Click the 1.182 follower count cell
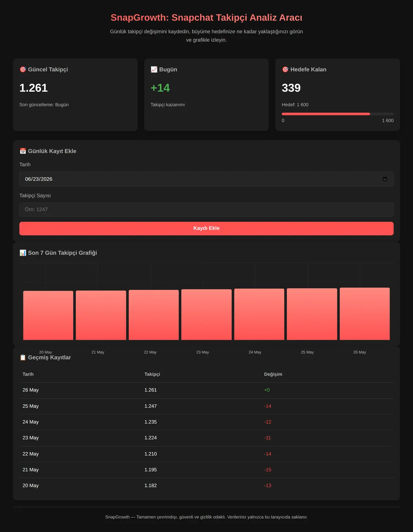413x532 pixels. [x=151, y=486]
